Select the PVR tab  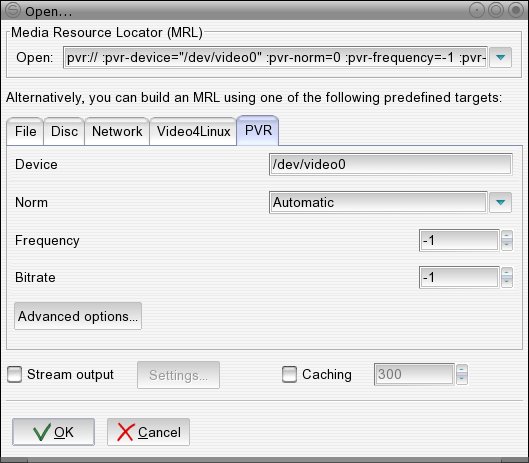258,131
